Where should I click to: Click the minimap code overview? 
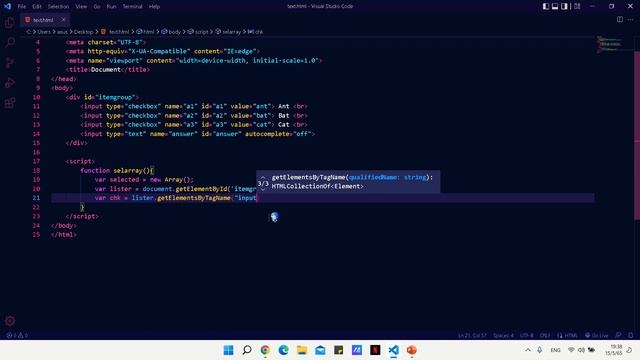coord(611,44)
